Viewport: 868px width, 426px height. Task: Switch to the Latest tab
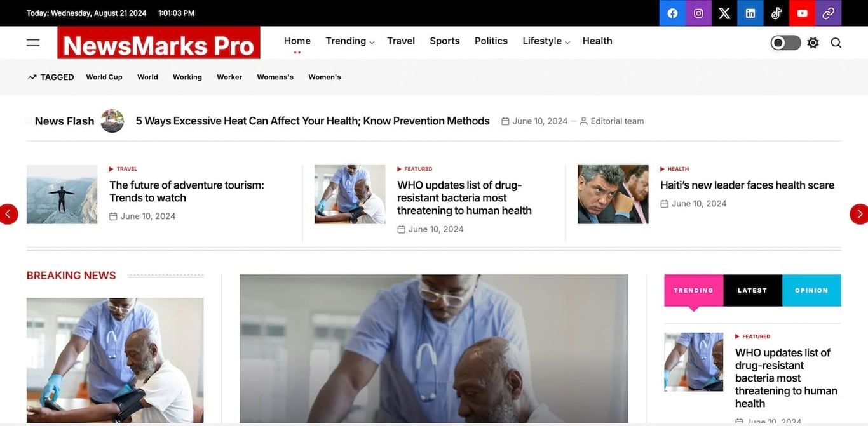pyautogui.click(x=752, y=290)
